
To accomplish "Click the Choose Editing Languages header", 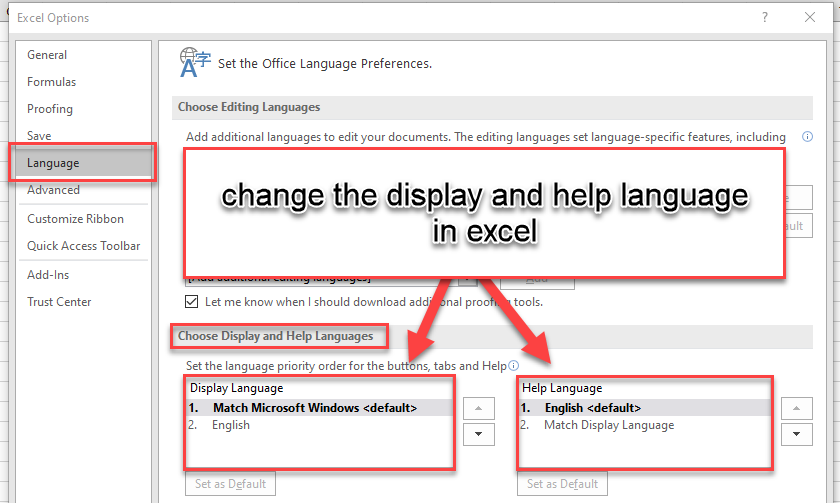I will coord(249,107).
